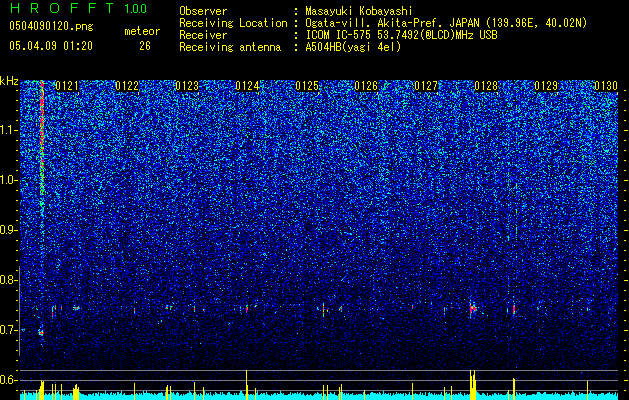Click the ICOM IC-575 receiver text
The height and width of the screenshot is (400, 629).
pos(401,35)
